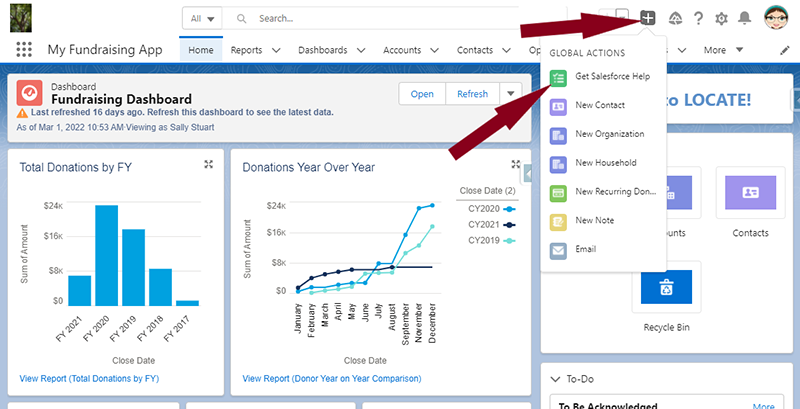Viewport: 800px width, 409px height.
Task: Click the Fundraising Dashboard gauge icon
Action: click(x=29, y=92)
